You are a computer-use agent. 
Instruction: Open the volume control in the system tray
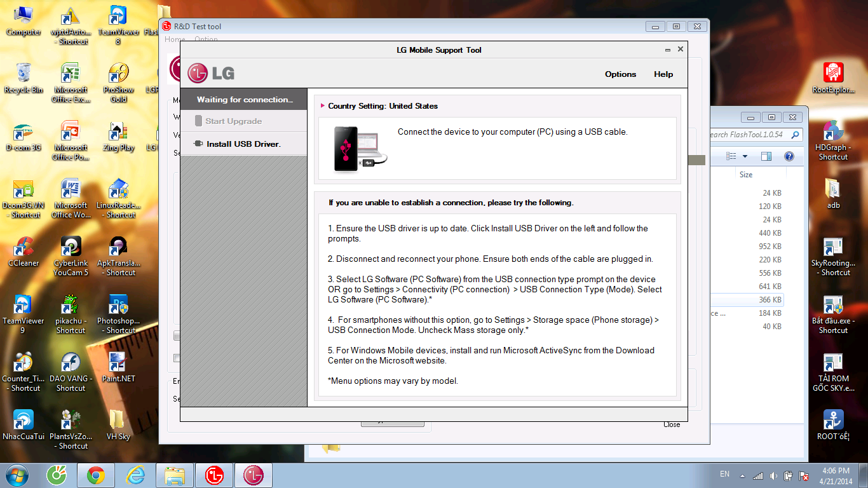[x=773, y=475]
